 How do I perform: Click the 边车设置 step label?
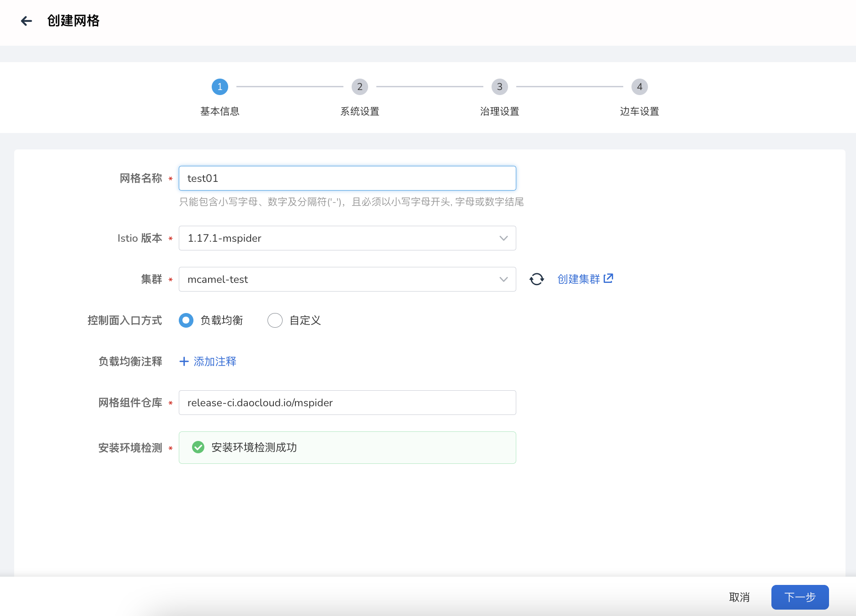[640, 112]
